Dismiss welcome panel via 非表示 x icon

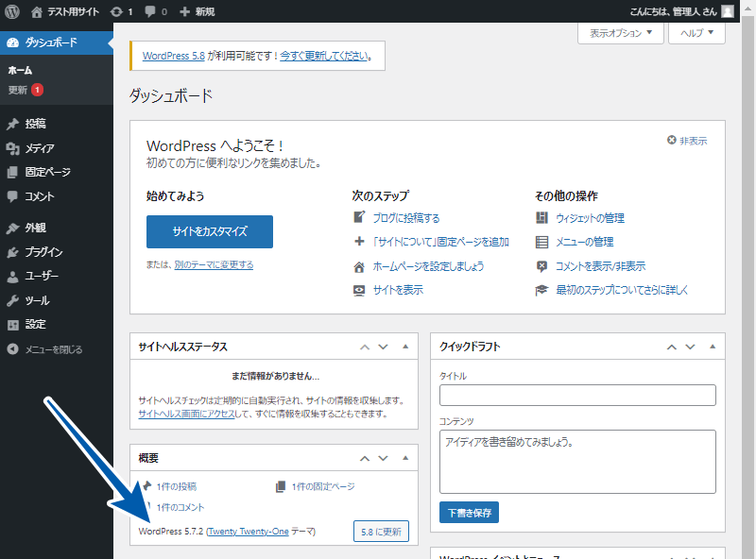672,141
